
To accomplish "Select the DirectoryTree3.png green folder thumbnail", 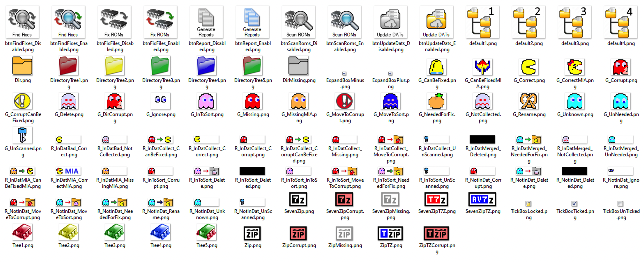I will point(160,66).
